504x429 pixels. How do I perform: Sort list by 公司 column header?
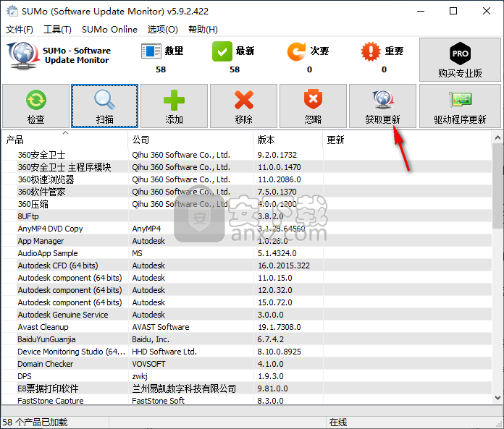pyautogui.click(x=190, y=140)
